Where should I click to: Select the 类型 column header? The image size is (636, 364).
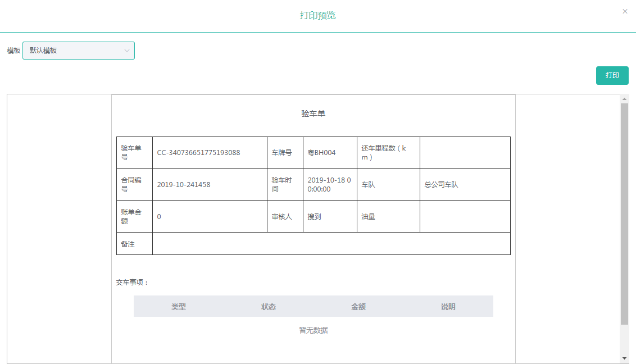click(179, 307)
